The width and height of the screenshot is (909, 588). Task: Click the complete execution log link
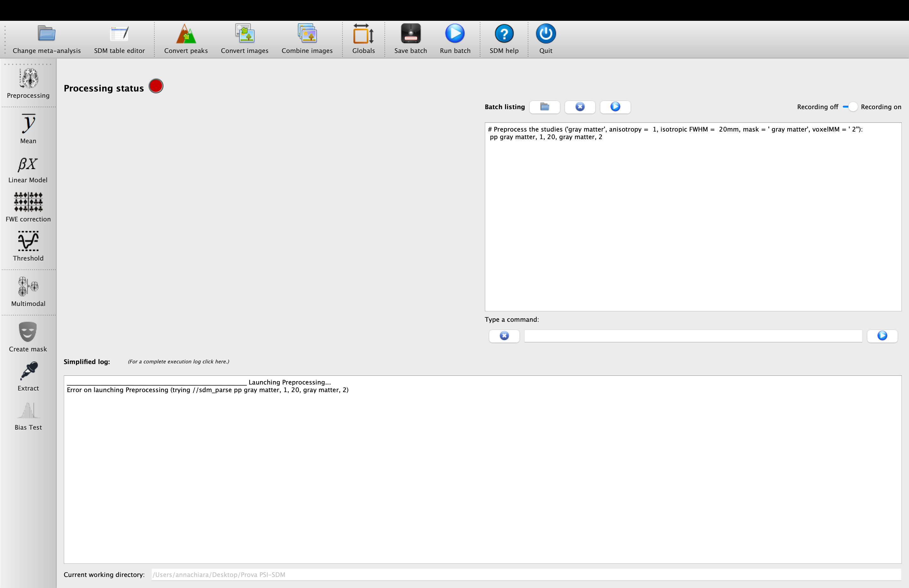tap(178, 362)
